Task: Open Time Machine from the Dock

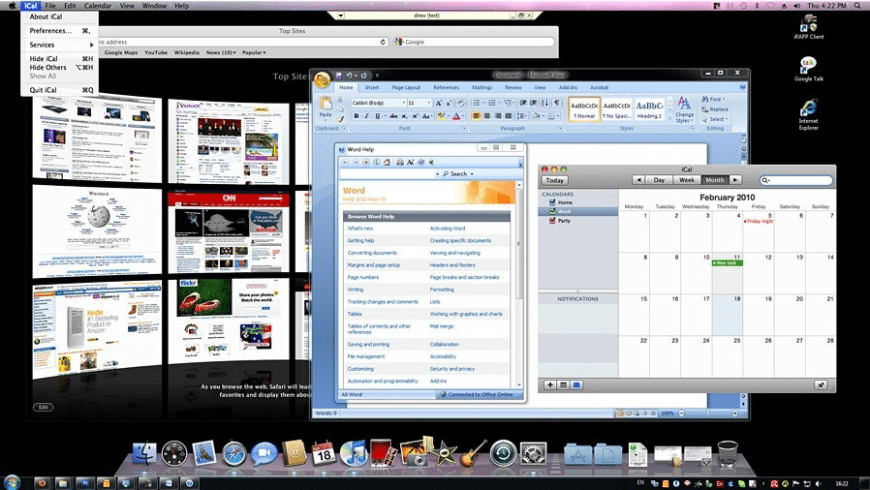Action: click(x=503, y=453)
